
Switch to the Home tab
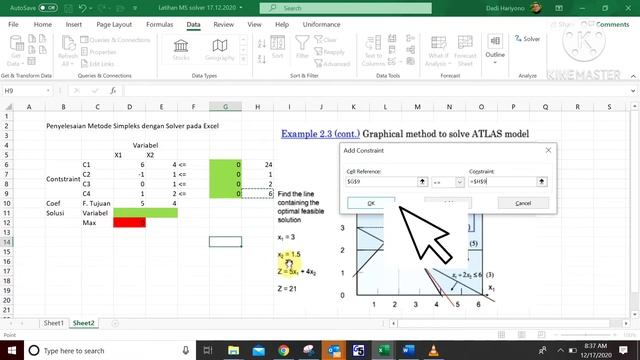(x=42, y=24)
